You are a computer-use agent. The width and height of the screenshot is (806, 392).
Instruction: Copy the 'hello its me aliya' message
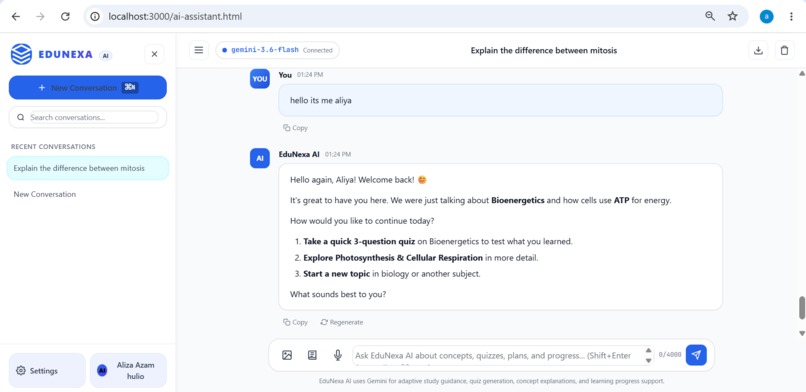click(x=296, y=128)
